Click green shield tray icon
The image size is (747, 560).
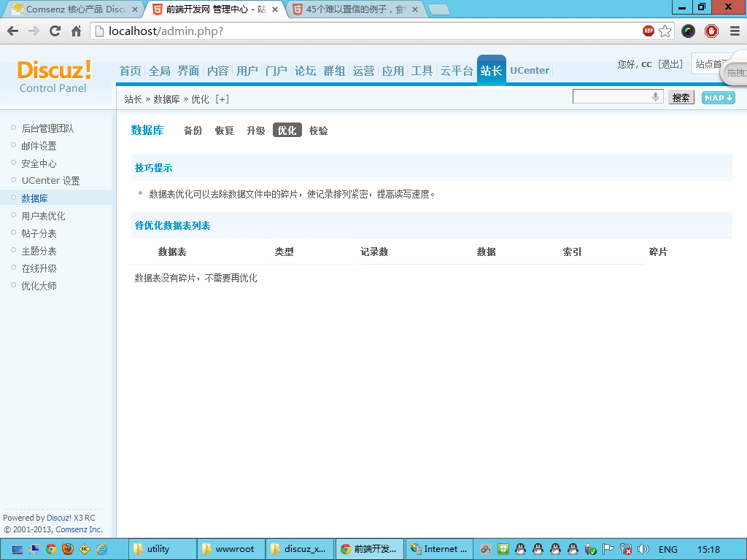click(503, 549)
